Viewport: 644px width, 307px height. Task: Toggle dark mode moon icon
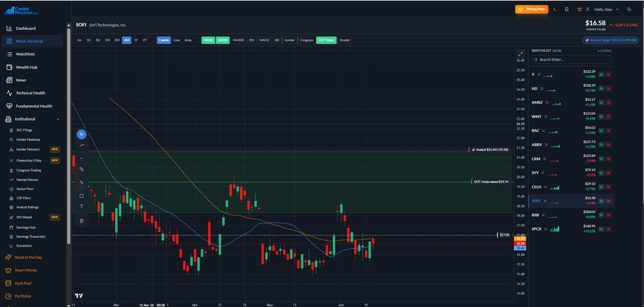628,9
